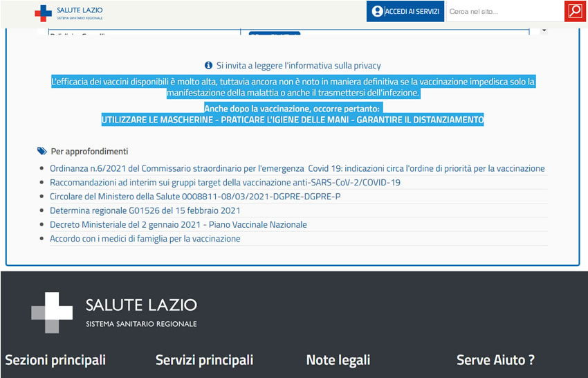Click SISTEMA SANITARIO REGIONALE footer text
This screenshot has height=378, width=588.
pos(141,324)
